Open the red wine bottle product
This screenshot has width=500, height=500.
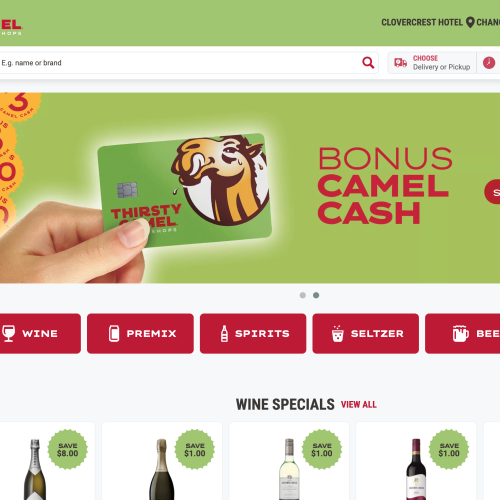pyautogui.click(x=416, y=461)
